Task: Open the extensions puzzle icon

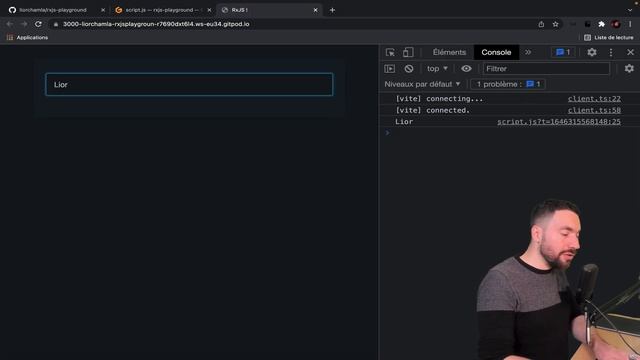Action: click(x=602, y=24)
